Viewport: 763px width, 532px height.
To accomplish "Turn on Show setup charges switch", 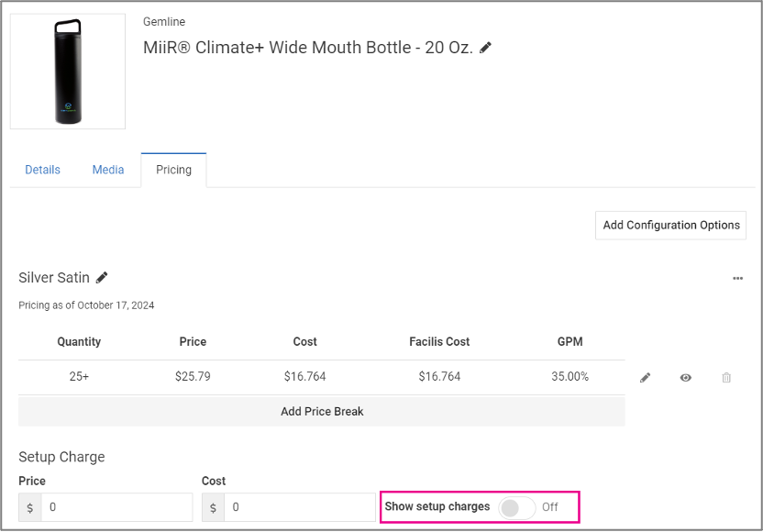I will pos(517,507).
